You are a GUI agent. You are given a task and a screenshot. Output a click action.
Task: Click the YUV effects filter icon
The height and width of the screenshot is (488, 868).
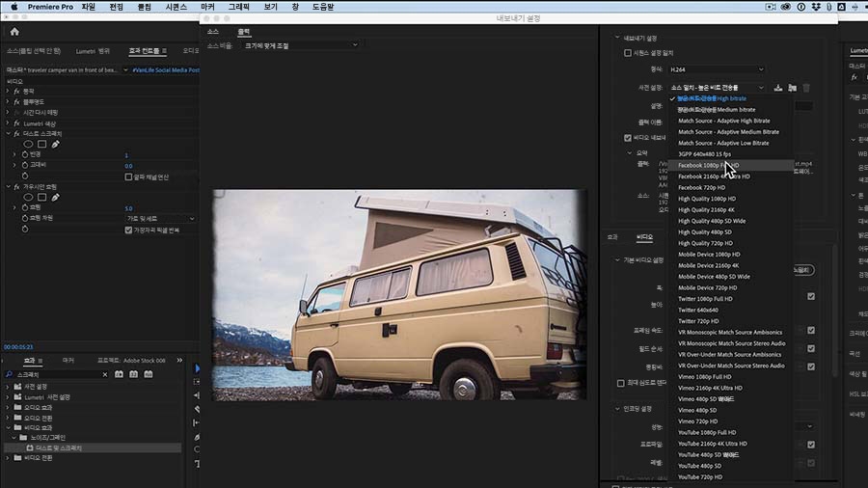[x=148, y=374]
